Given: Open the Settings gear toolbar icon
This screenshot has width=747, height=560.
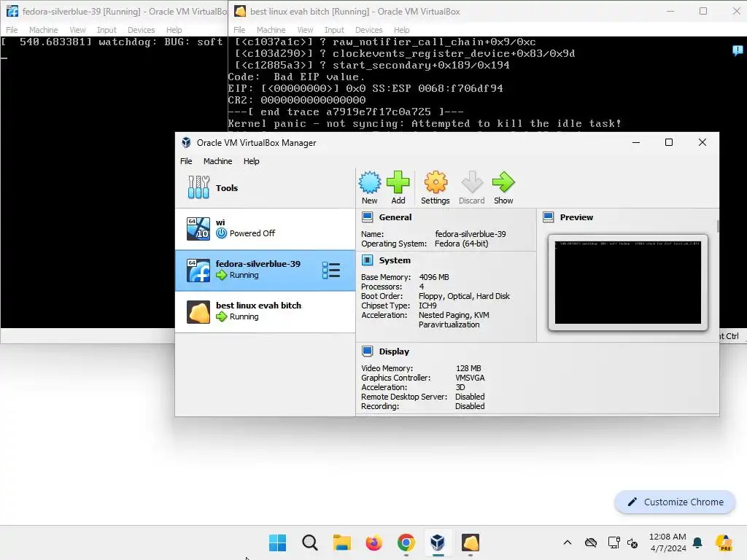Looking at the screenshot, I should (x=435, y=187).
